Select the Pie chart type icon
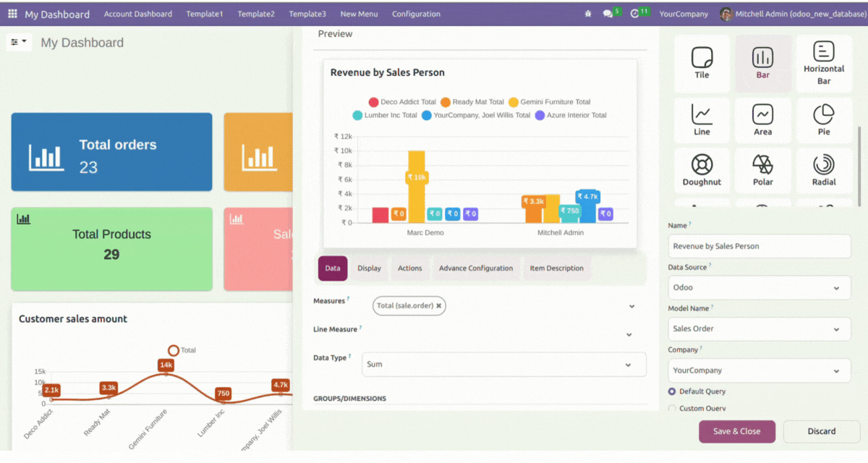 coord(824,119)
